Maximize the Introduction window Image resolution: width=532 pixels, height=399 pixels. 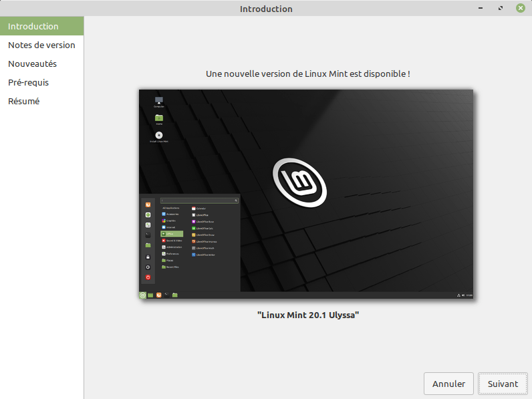coord(500,9)
